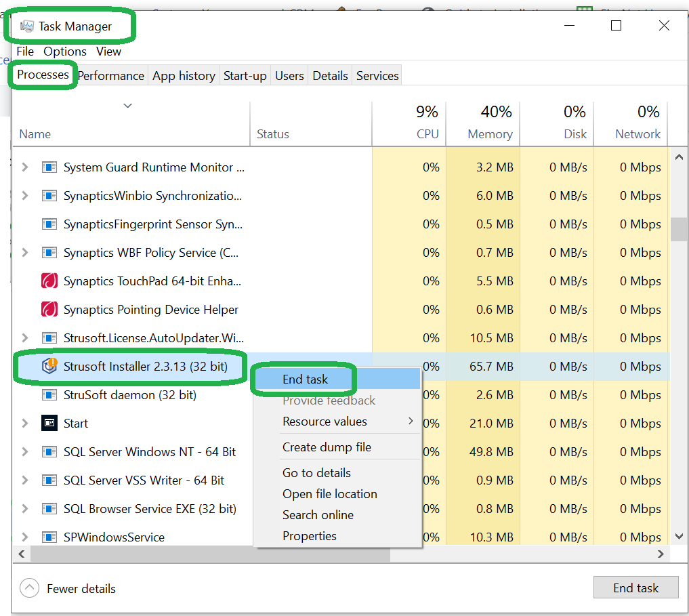Click the horizontal scrollbar left arrow
This screenshot has height=616, width=689.
(x=21, y=554)
